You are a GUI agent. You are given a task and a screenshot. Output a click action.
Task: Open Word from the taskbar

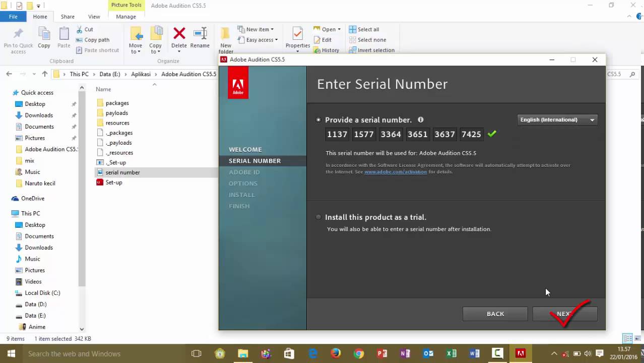[475, 353]
